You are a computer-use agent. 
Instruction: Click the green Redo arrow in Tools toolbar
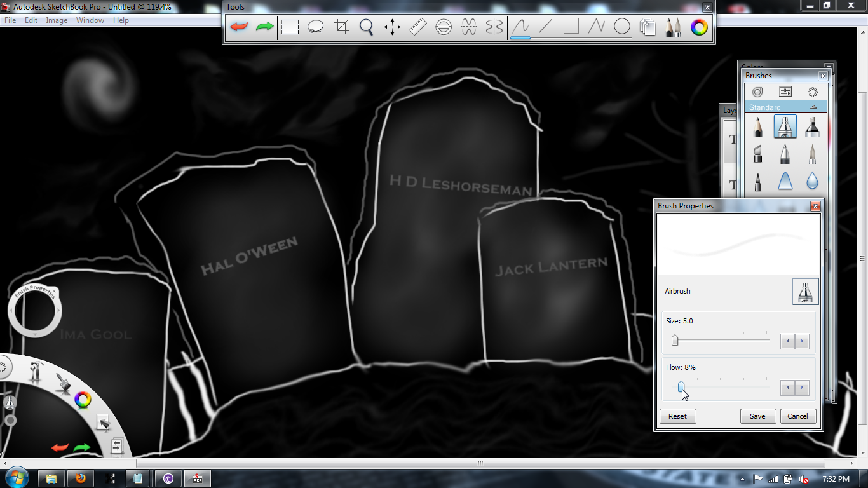264,27
